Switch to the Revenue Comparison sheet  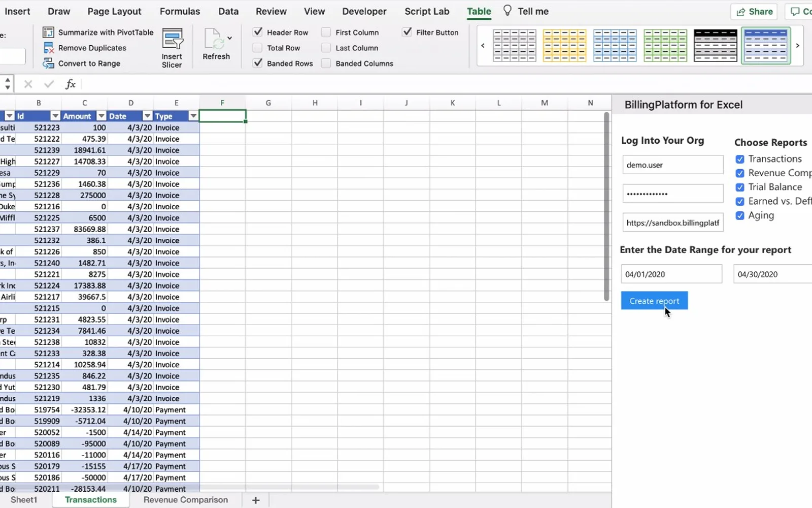186,500
